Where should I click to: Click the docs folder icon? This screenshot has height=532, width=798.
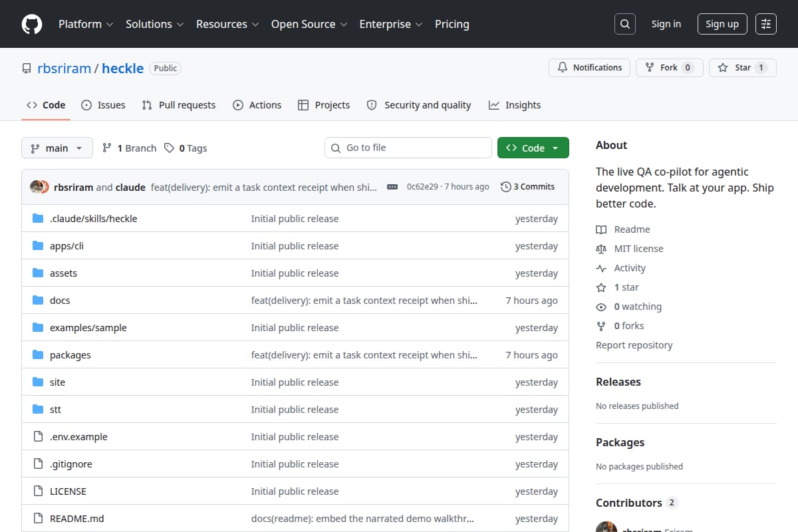(38, 301)
